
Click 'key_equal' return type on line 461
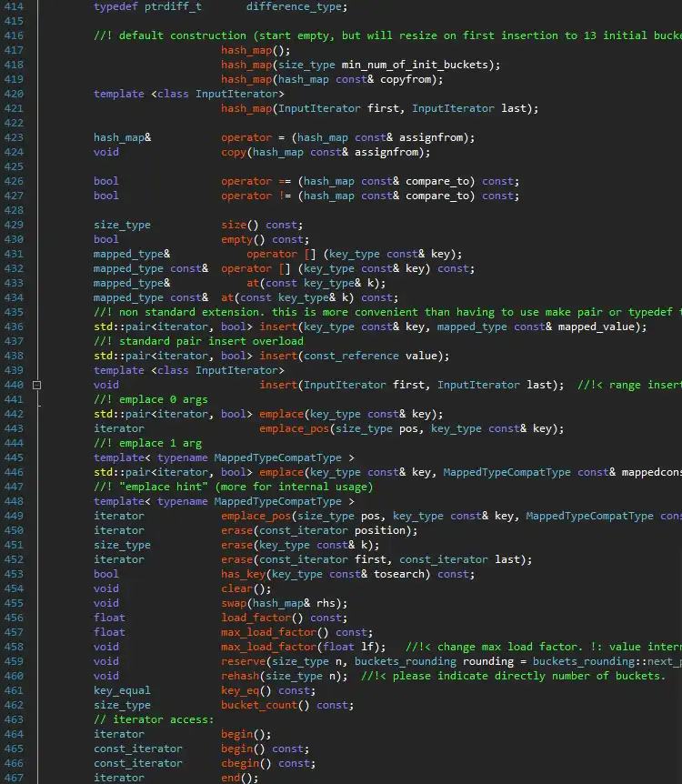click(x=122, y=690)
